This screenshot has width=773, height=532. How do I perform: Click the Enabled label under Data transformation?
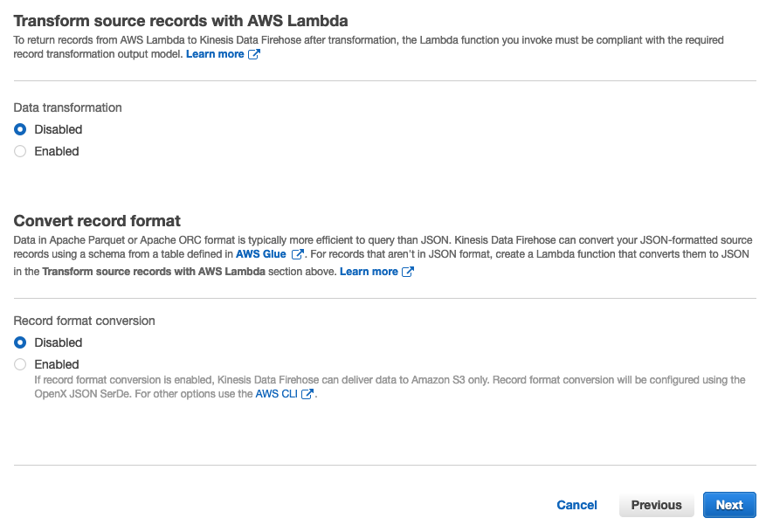pyautogui.click(x=56, y=151)
